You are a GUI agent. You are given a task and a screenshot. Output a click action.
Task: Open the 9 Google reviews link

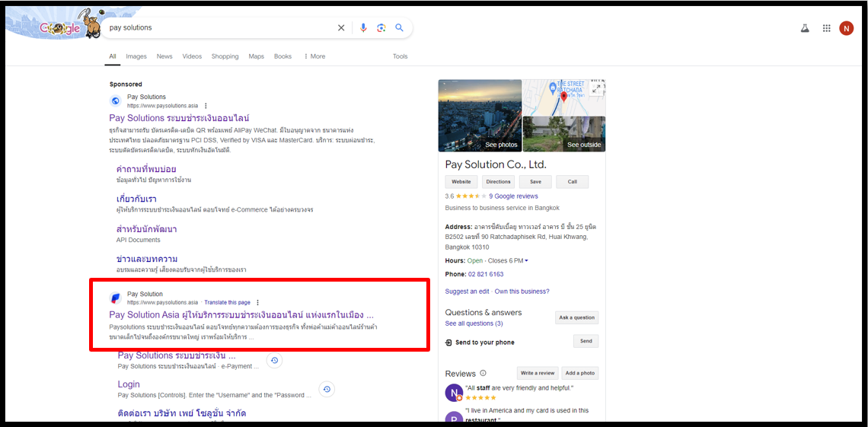point(513,196)
